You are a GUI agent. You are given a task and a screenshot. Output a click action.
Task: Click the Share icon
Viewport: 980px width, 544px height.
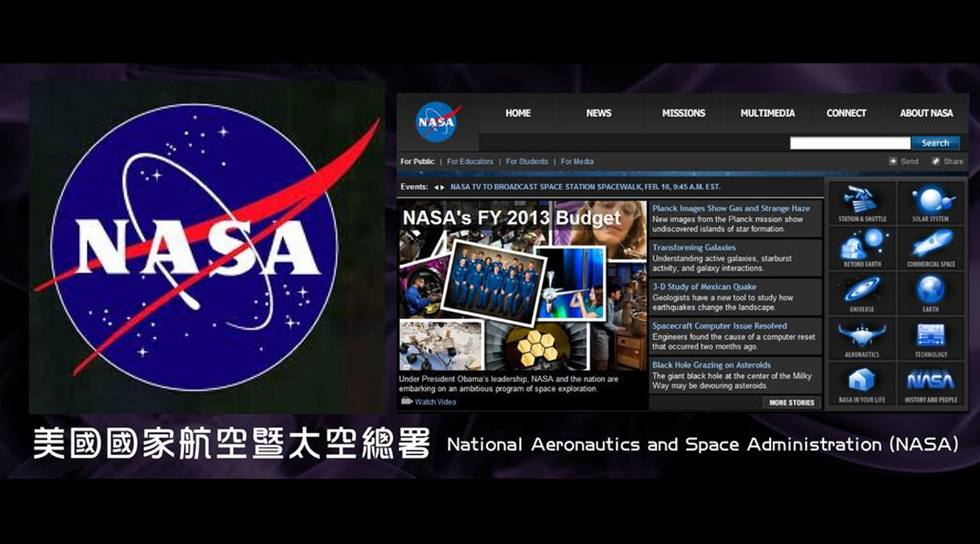(936, 161)
